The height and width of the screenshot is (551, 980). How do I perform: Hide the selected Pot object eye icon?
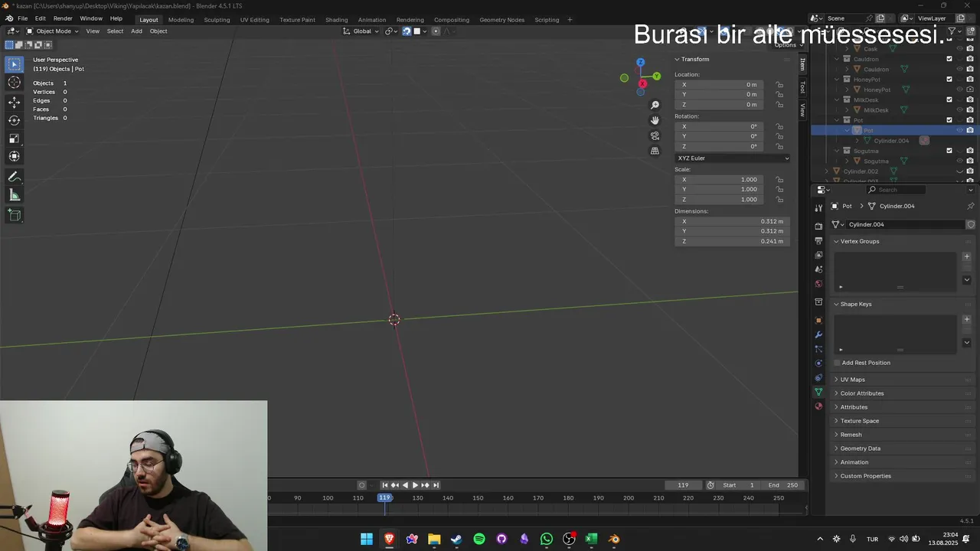(x=959, y=130)
